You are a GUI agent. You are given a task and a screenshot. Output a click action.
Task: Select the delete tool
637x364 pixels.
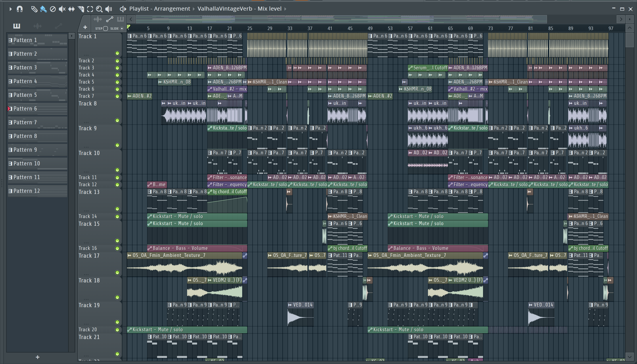[x=53, y=9]
